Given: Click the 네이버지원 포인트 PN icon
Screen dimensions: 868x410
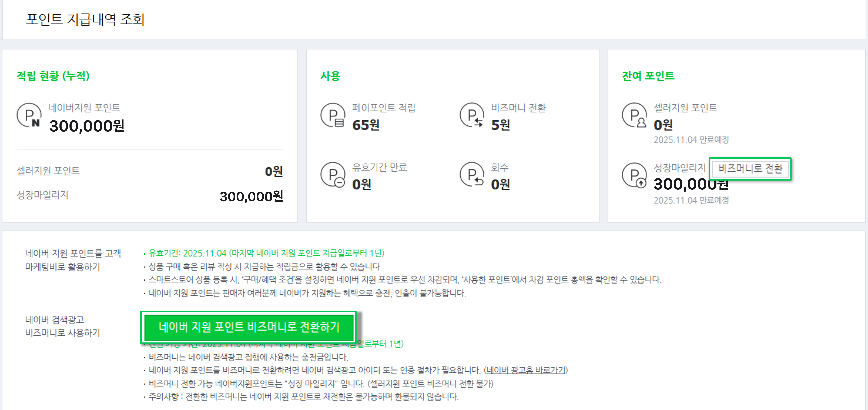Looking at the screenshot, I should click(29, 115).
